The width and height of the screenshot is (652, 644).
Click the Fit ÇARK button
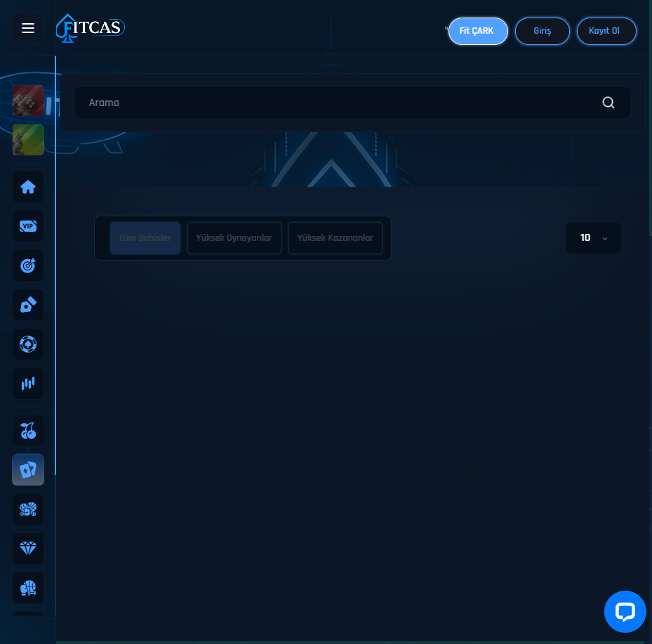[478, 32]
